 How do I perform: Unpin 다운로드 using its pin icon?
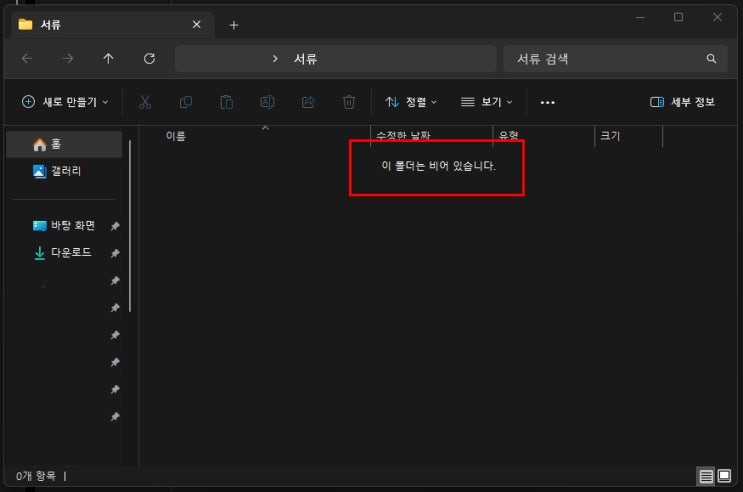[115, 254]
